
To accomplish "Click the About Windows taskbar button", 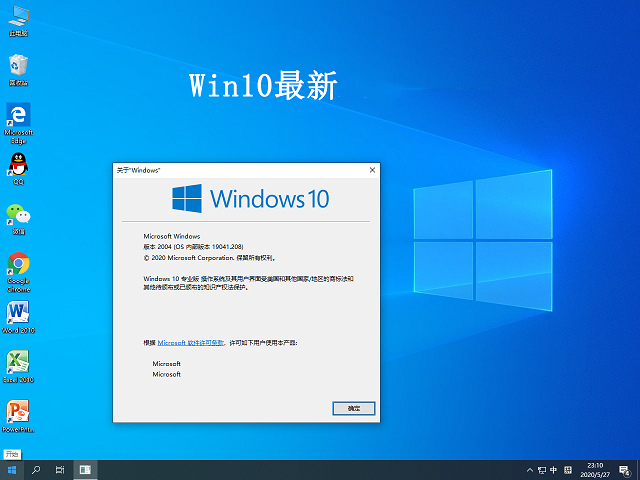I will coord(86,470).
